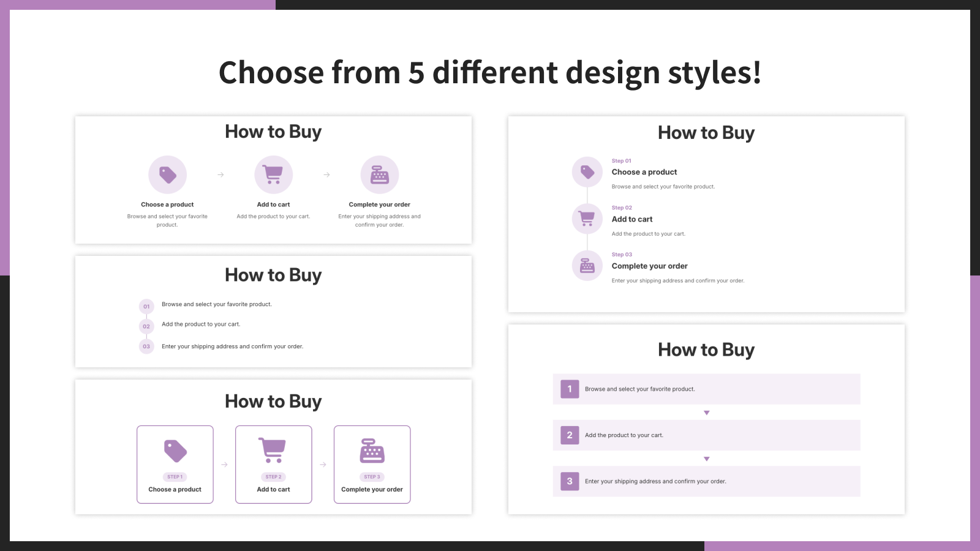Click the 02 circle badge in the numbered list
Viewport: 980px width, 551px height.
pos(146,326)
